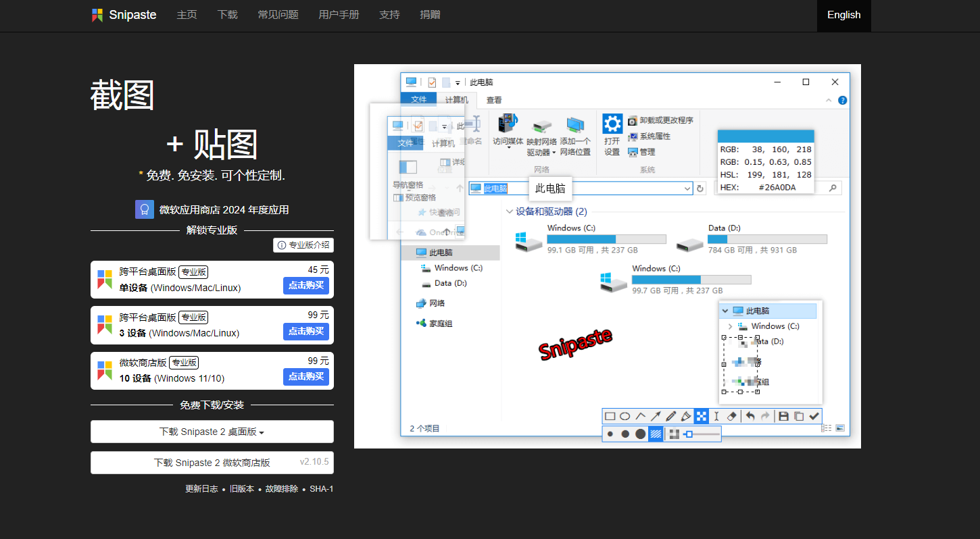
Task: Pick the eraser tool
Action: (x=731, y=416)
